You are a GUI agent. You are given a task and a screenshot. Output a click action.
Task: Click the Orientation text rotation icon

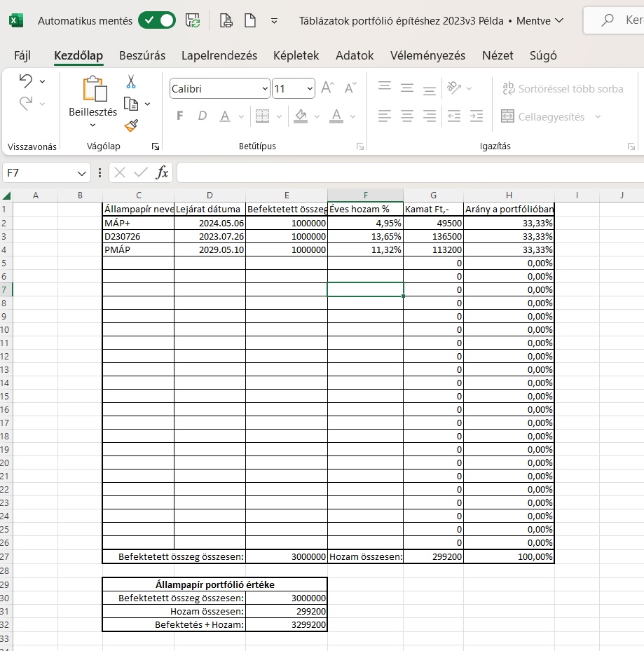pyautogui.click(x=454, y=88)
